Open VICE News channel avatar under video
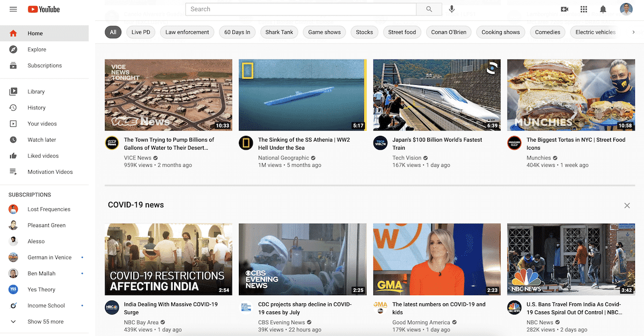The width and height of the screenshot is (644, 336). [x=112, y=143]
